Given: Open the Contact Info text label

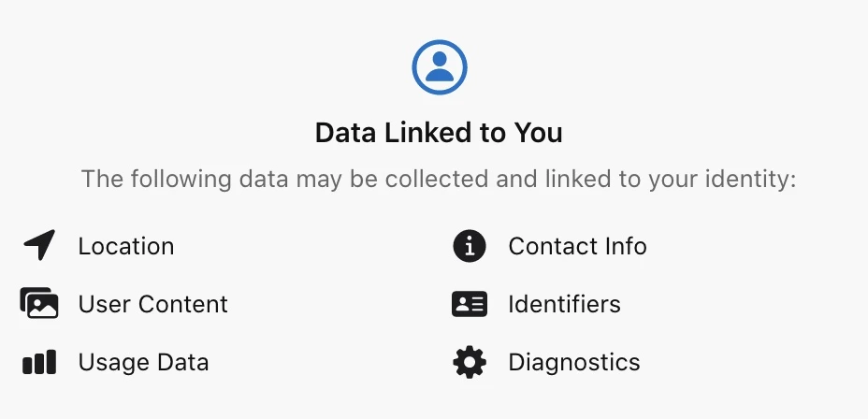Looking at the screenshot, I should (x=577, y=246).
